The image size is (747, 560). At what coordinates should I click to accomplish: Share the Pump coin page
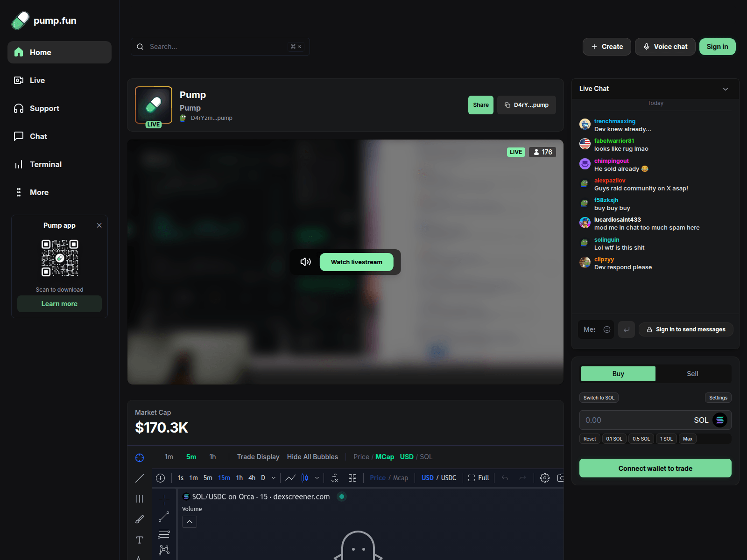pyautogui.click(x=480, y=105)
